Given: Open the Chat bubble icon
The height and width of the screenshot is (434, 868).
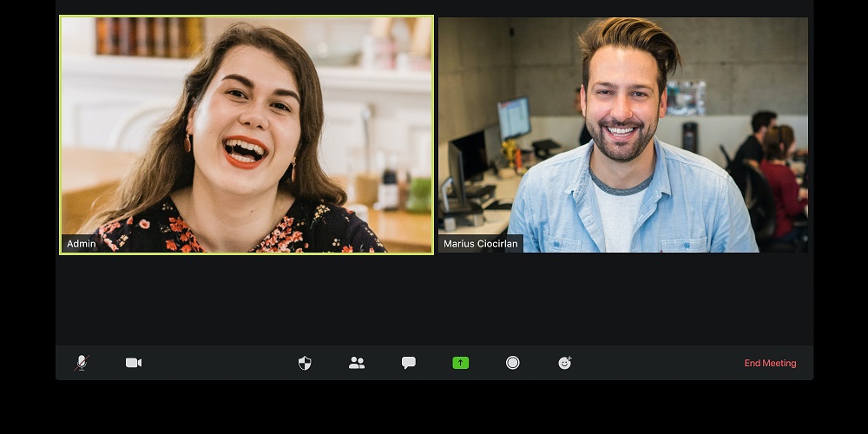Looking at the screenshot, I should click(409, 363).
